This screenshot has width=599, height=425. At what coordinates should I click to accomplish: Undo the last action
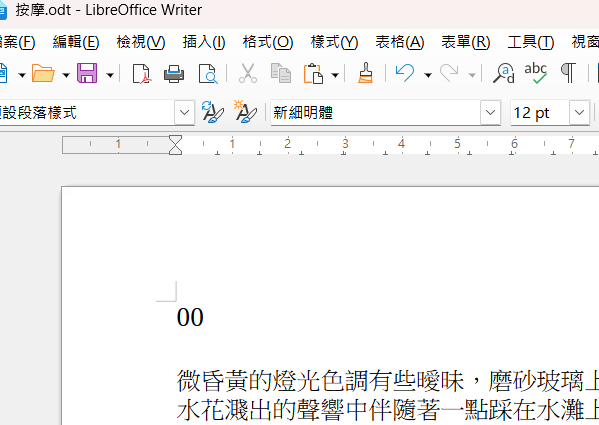click(x=405, y=73)
